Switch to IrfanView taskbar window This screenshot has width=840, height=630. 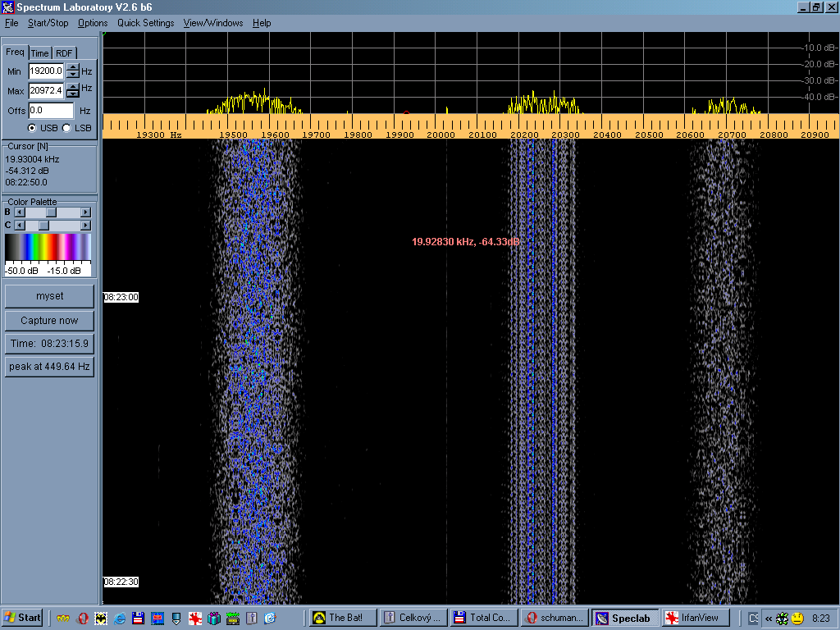click(x=696, y=618)
